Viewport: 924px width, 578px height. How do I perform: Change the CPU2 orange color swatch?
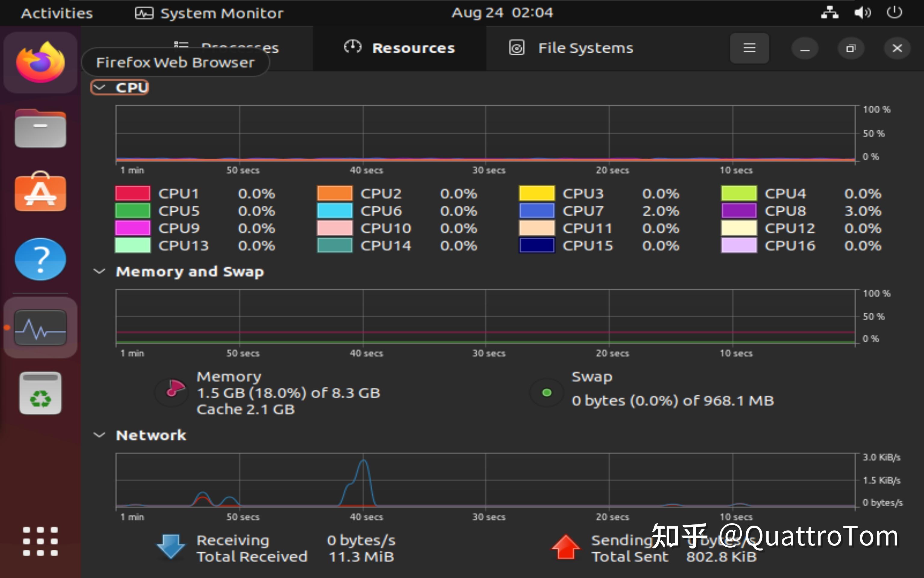(334, 194)
